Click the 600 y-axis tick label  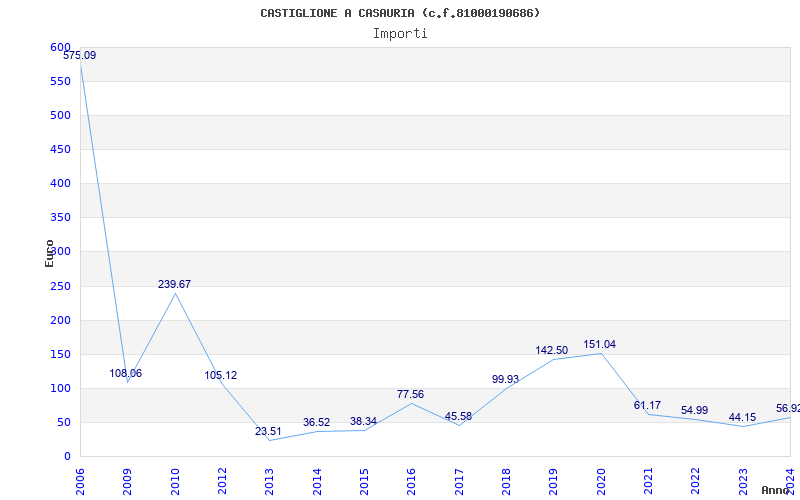point(60,47)
